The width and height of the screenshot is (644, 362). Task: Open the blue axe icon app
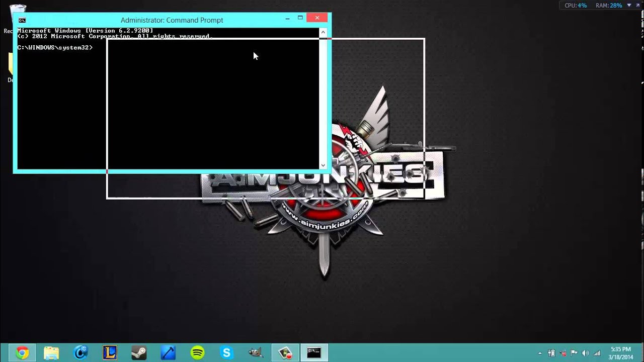[168, 353]
